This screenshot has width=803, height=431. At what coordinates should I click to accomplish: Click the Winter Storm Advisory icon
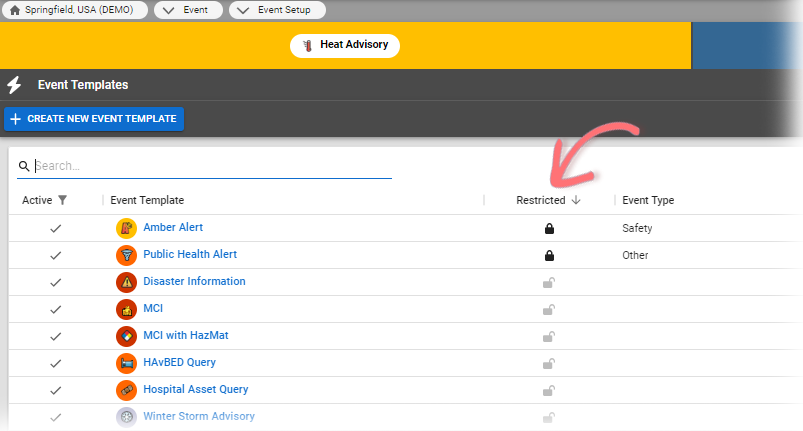pos(126,417)
